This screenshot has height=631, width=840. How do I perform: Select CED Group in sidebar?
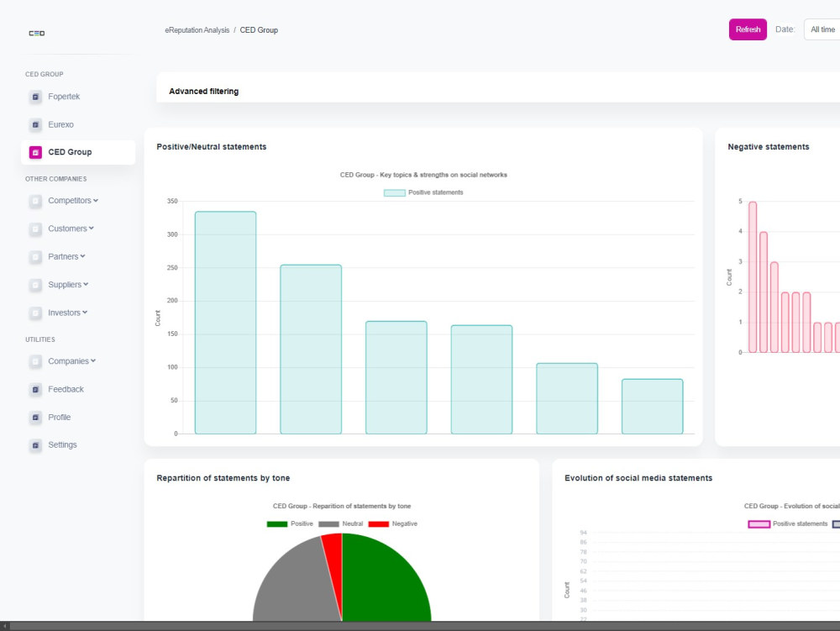coord(78,152)
